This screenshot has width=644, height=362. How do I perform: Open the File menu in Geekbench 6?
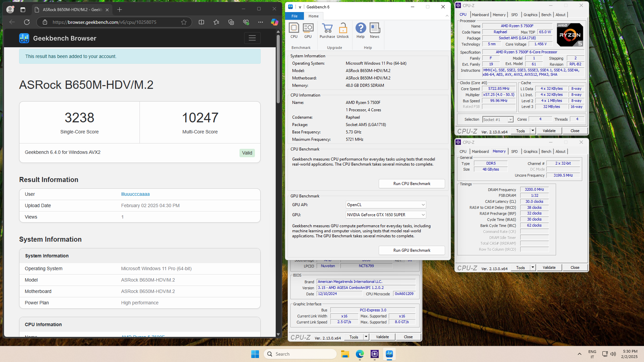coord(294,16)
